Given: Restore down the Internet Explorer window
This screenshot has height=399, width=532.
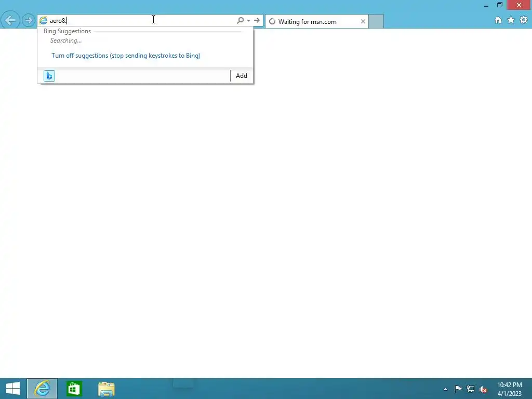Looking at the screenshot, I should click(499, 5).
